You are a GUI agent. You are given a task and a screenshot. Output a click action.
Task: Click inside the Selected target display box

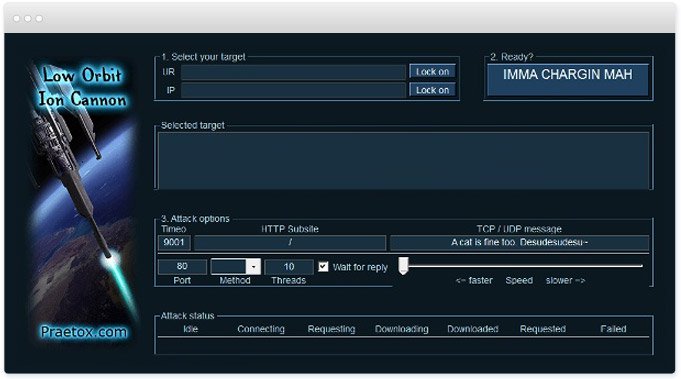[403, 161]
